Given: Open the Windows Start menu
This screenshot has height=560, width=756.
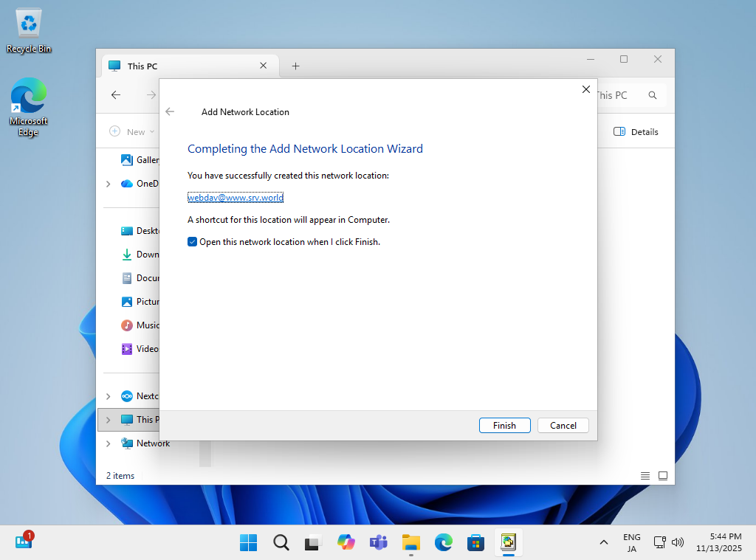Looking at the screenshot, I should (x=249, y=542).
